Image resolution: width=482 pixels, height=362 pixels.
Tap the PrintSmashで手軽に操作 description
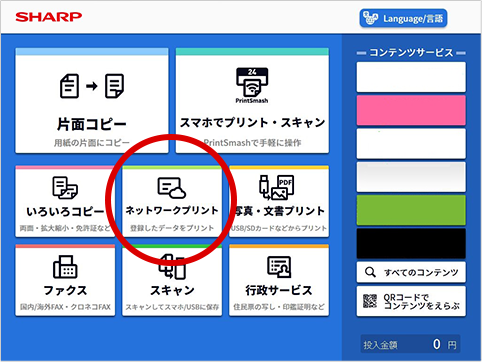252,143
